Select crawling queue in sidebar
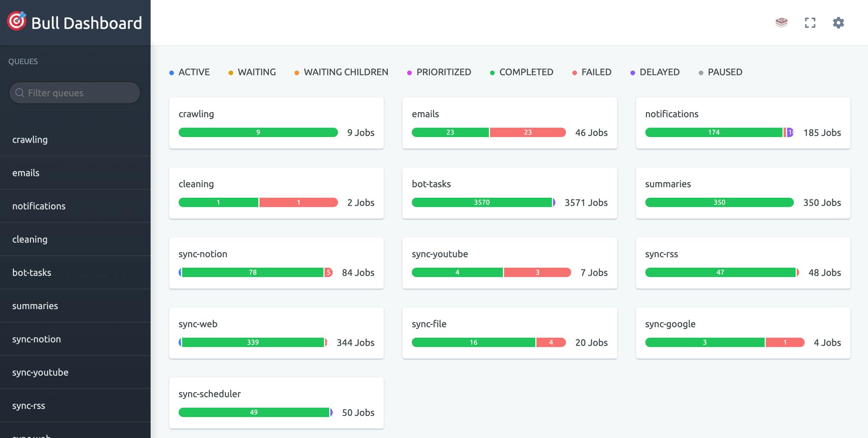 coord(30,140)
